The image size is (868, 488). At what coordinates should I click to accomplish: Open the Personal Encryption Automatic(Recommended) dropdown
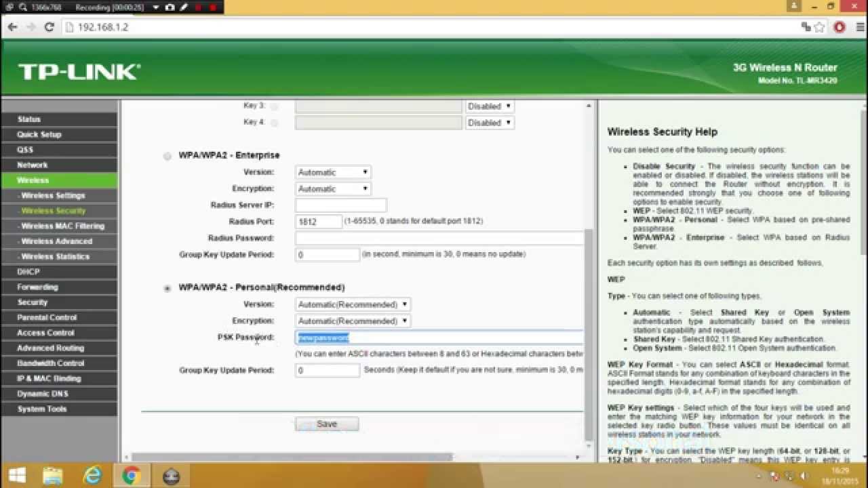353,321
